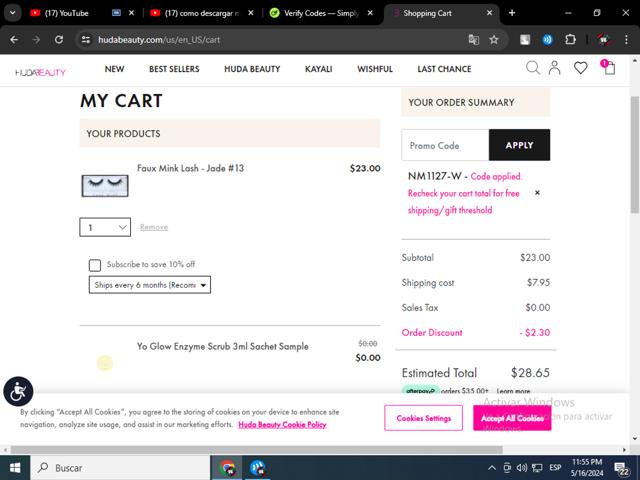Click the horizontal page scrollbar
Image resolution: width=640 pixels, height=480 pixels.
(256, 449)
